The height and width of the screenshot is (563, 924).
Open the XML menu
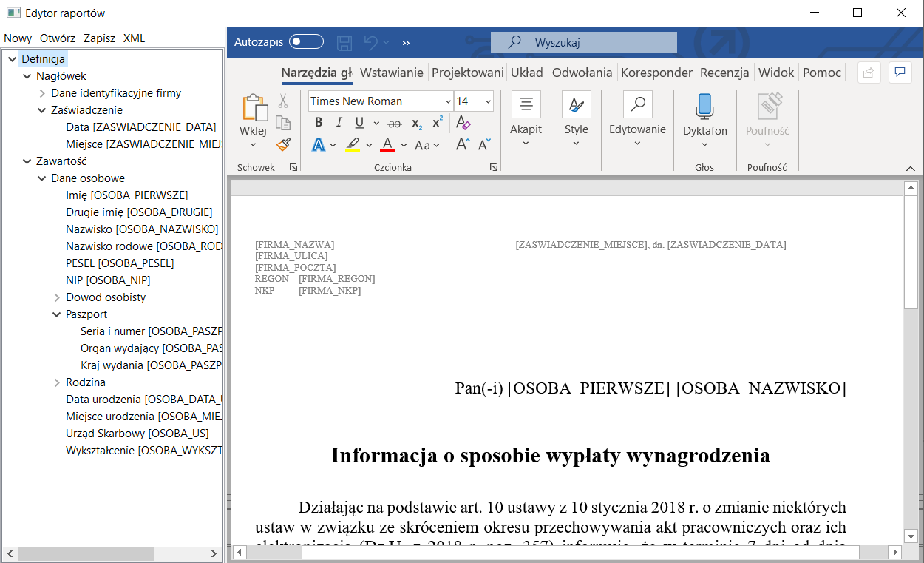tap(134, 38)
